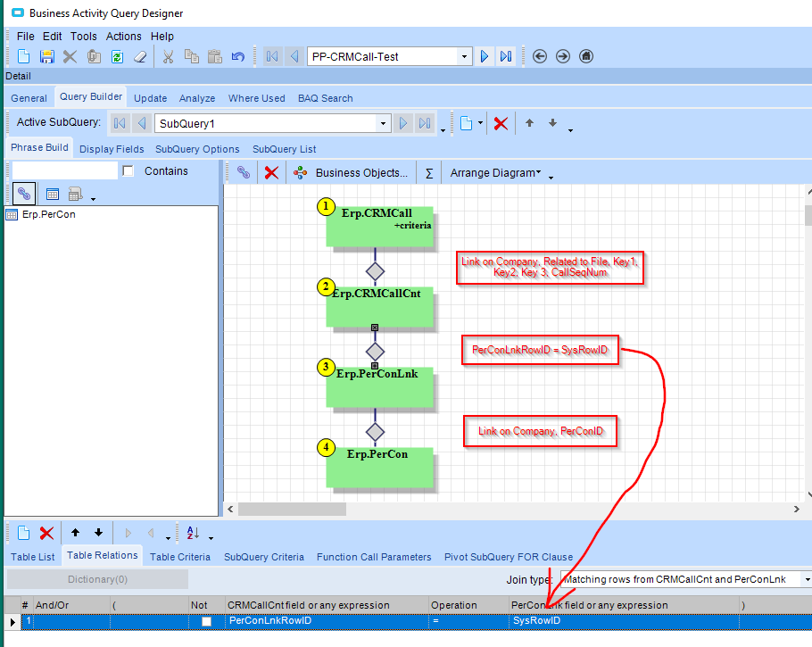Viewport: 812px width, 647px height.
Task: Click the Forward circular arrow icon
Action: pos(563,56)
